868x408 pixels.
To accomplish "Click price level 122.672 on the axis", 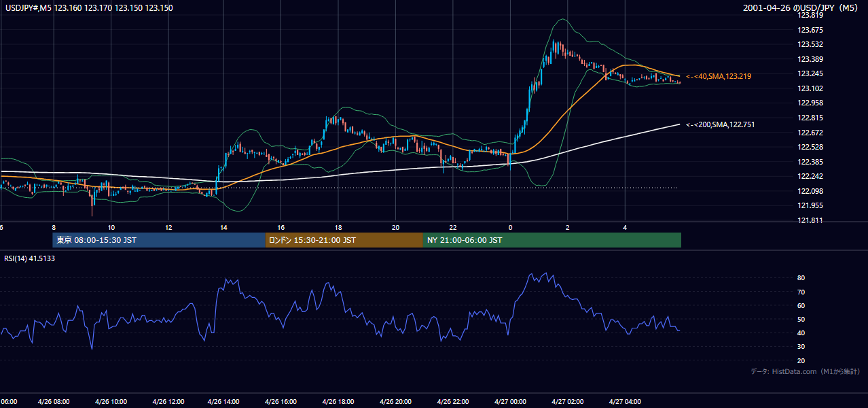I will click(x=810, y=133).
